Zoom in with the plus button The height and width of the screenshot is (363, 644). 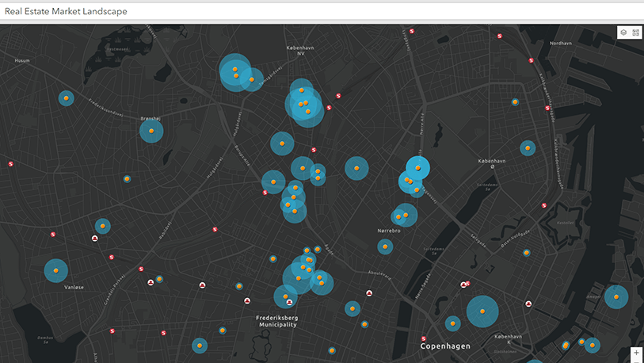pos(636,352)
